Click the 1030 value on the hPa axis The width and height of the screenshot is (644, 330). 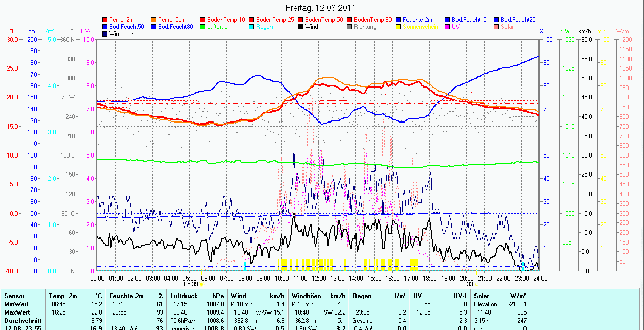(568, 39)
